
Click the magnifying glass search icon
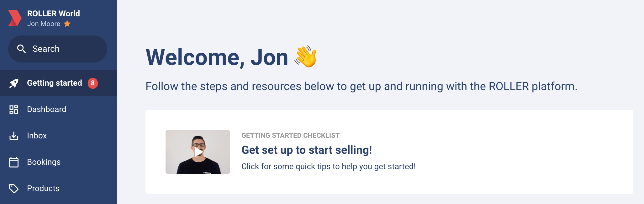[21, 49]
